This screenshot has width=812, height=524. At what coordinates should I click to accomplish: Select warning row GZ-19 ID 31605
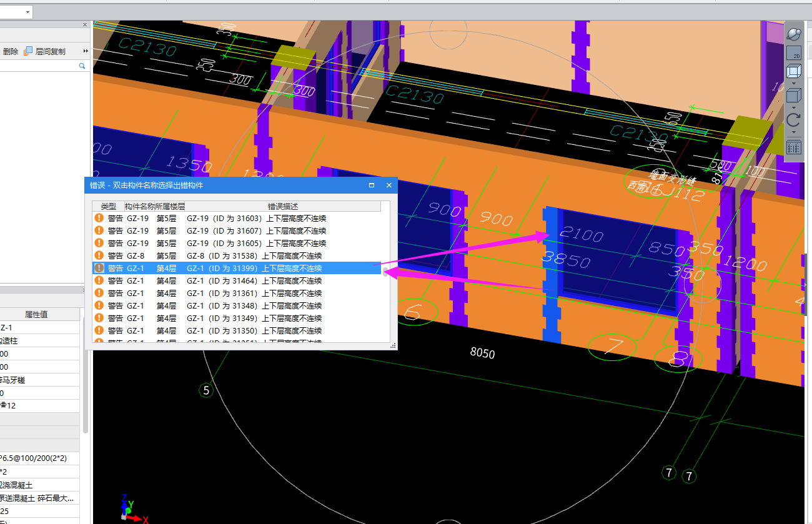tap(237, 244)
